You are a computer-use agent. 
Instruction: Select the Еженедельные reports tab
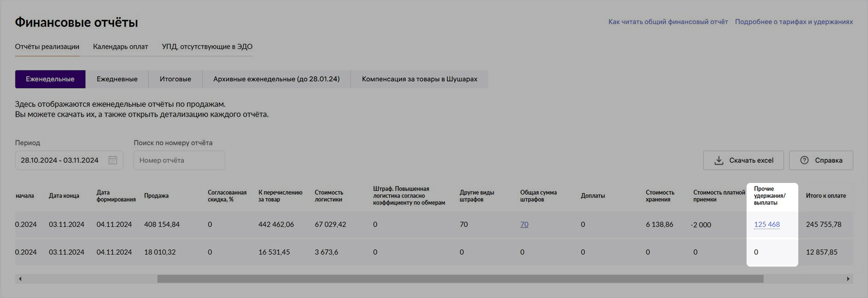(50, 79)
